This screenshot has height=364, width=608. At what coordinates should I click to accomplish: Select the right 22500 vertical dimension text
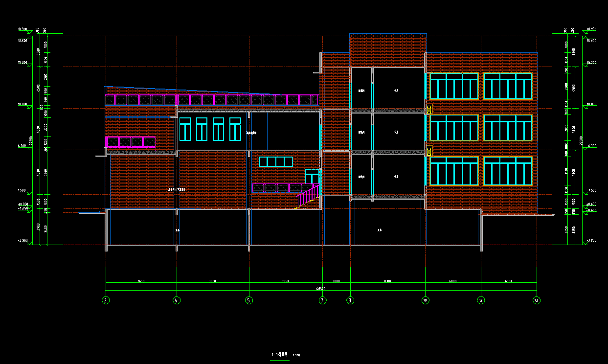pos(581,140)
